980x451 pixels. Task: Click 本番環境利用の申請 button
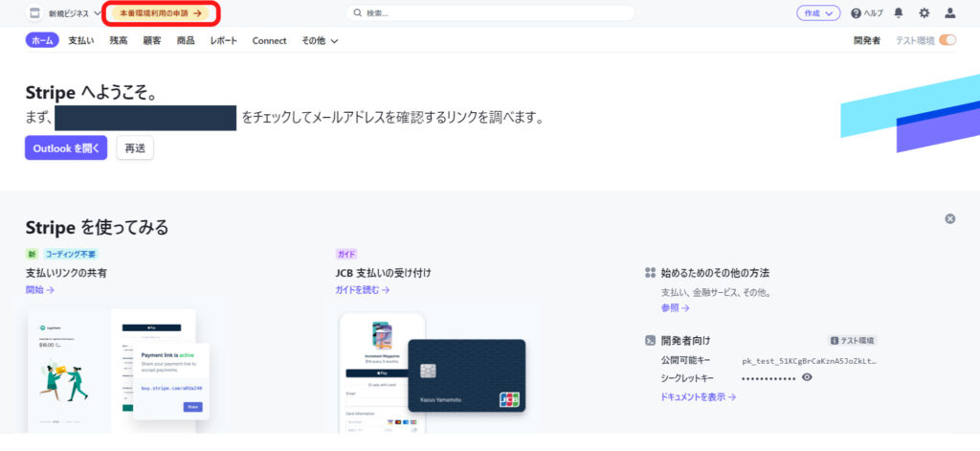[161, 13]
